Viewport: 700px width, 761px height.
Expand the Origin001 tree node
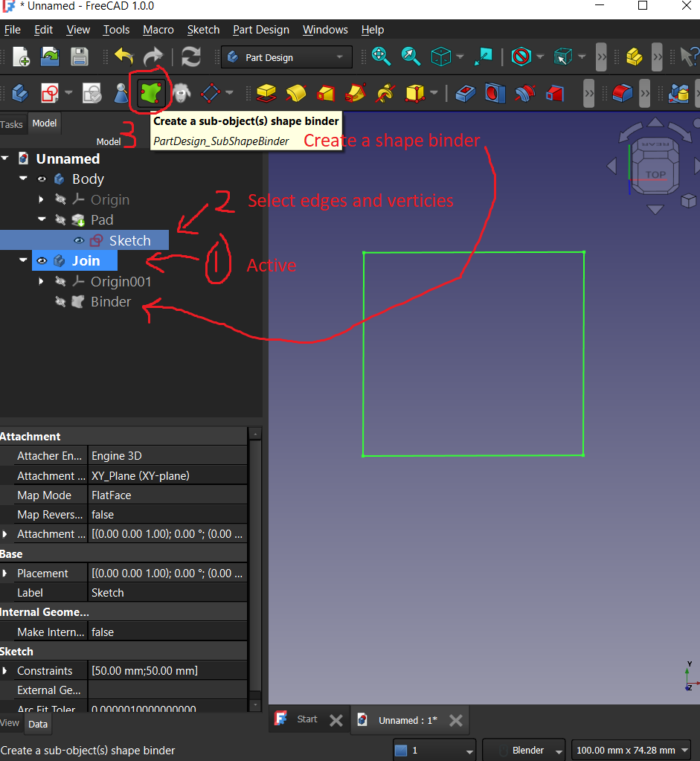[x=42, y=282]
